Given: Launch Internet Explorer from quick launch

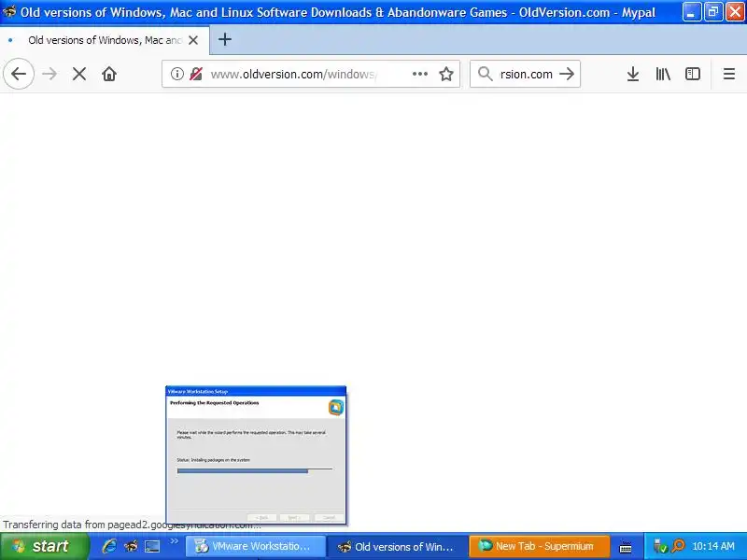Looking at the screenshot, I should point(109,546).
